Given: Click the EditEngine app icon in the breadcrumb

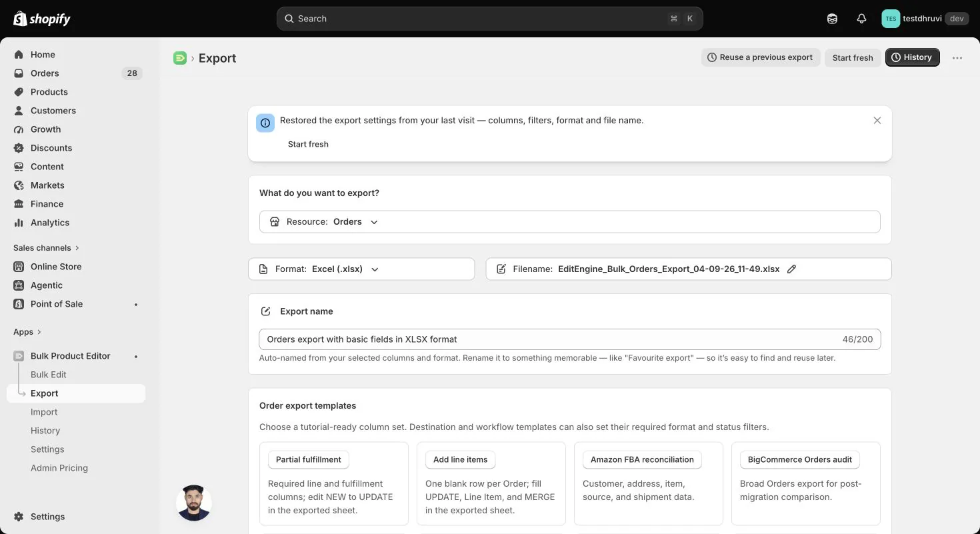Looking at the screenshot, I should [179, 58].
